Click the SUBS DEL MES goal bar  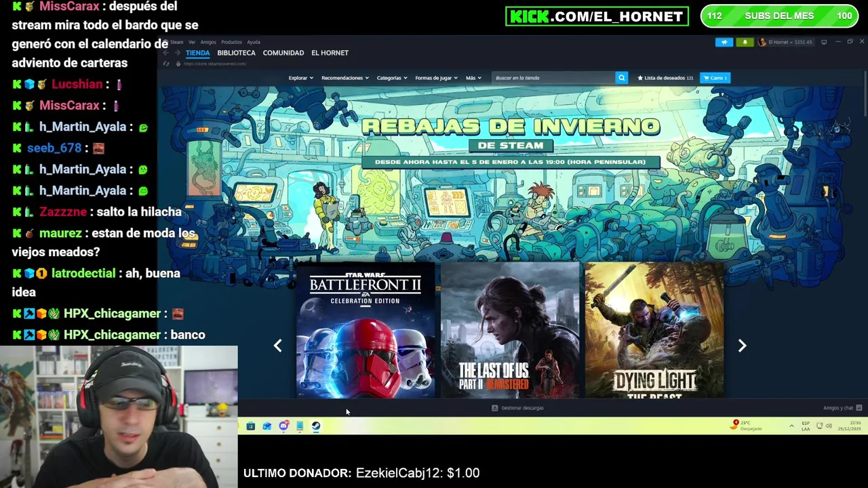(x=779, y=16)
